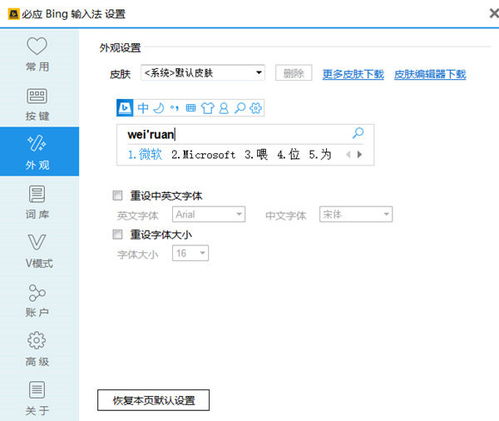Toggle the 中 Chinese mode icon
This screenshot has height=421, width=499.
143,108
